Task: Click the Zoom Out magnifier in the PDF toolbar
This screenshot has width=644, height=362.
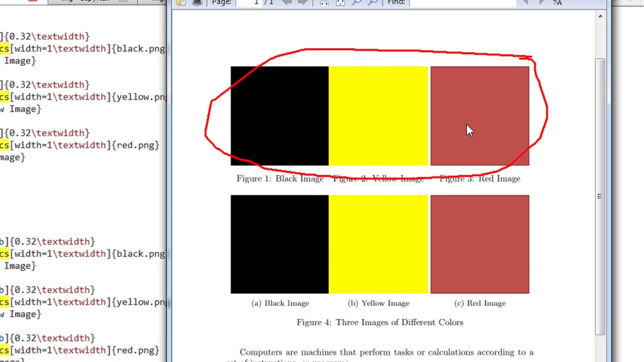Action: (x=356, y=3)
